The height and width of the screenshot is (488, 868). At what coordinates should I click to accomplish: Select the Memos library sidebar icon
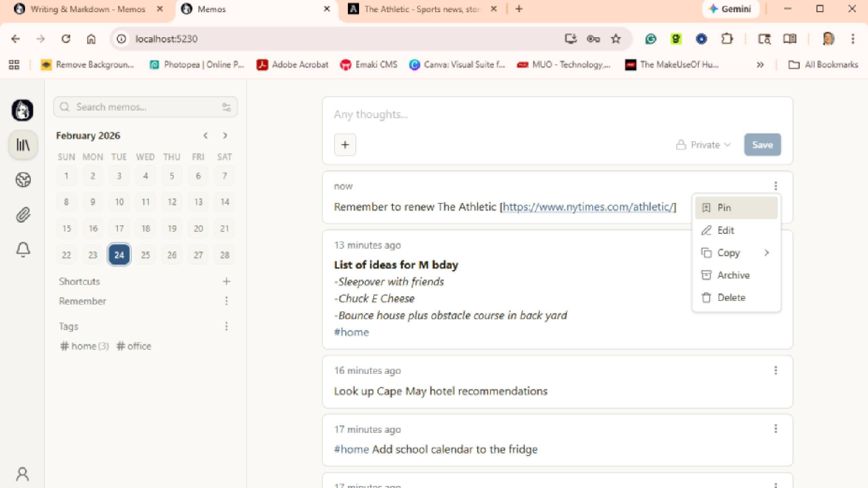coord(23,145)
